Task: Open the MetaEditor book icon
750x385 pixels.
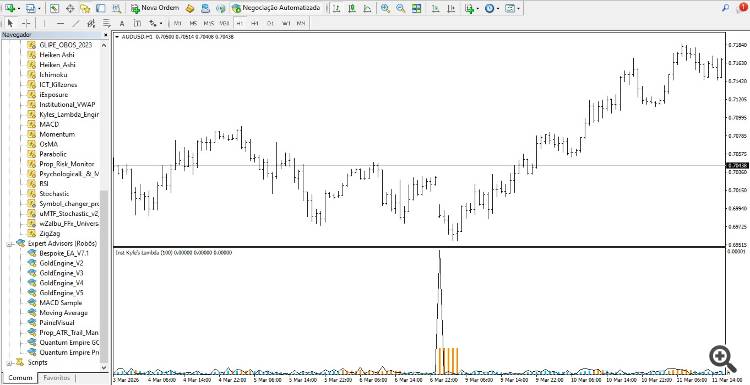Action: [190, 8]
